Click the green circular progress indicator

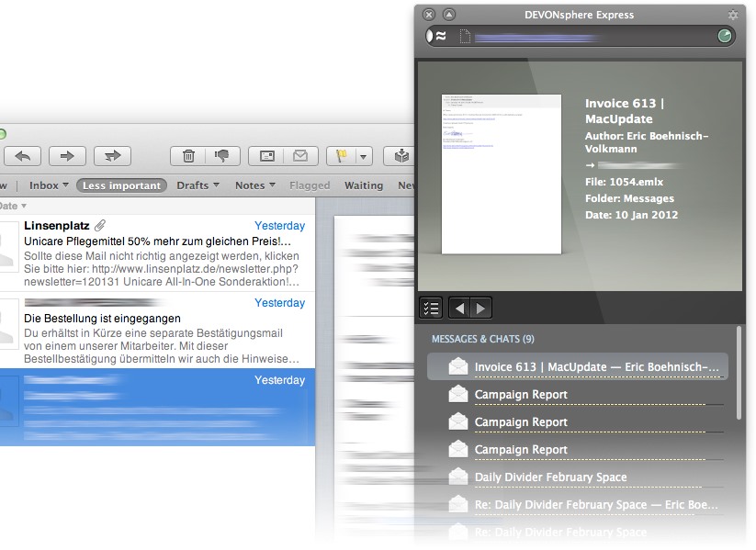724,36
